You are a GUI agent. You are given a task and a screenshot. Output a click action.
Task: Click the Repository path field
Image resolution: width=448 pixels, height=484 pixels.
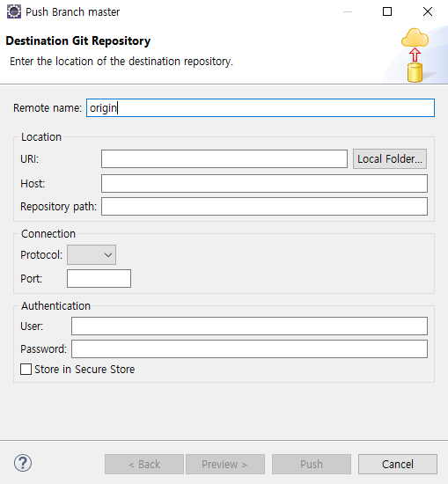coord(264,207)
